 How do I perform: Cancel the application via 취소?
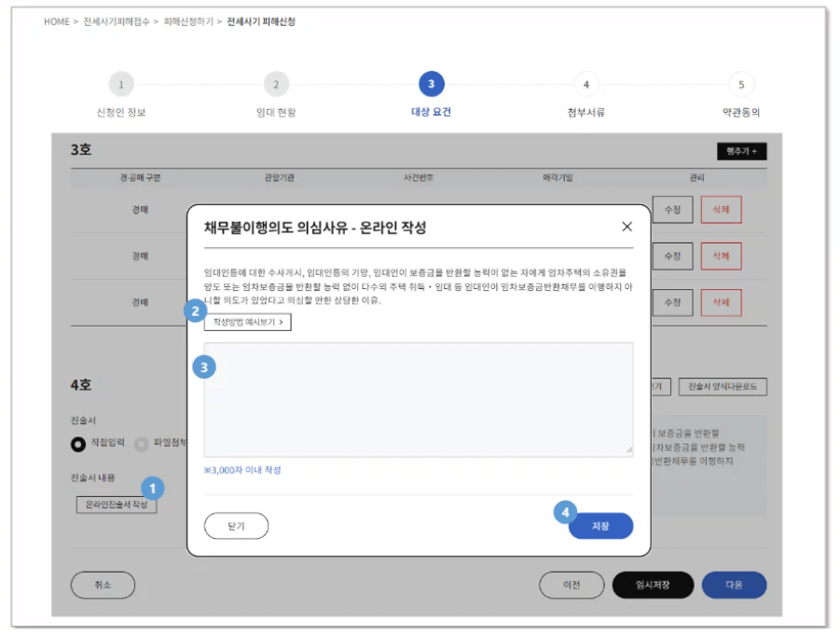pyautogui.click(x=103, y=586)
